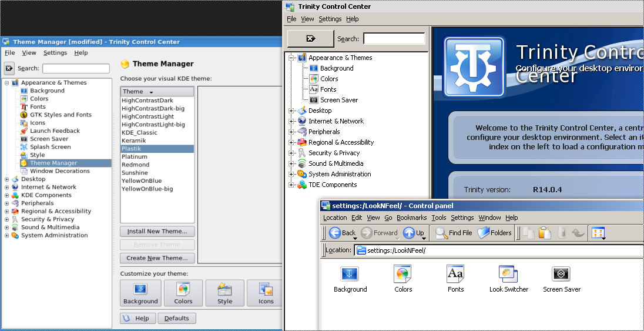644x331 pixels.
Task: Click the icon view mode toolbar button
Action: coord(598,233)
